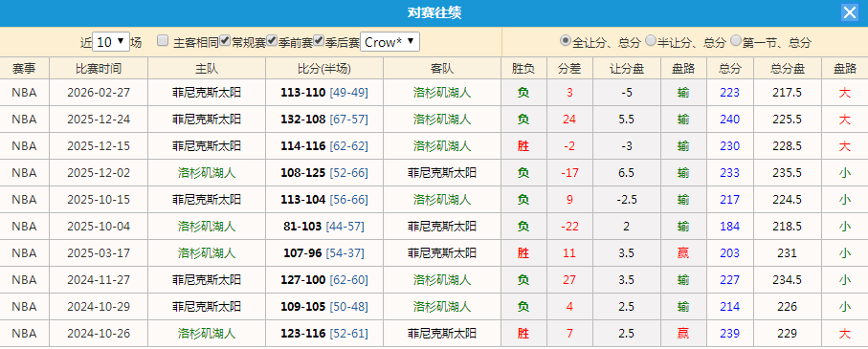Click away team 洛杉矶湖人 on 2026-02-27 row
This screenshot has width=868, height=349.
[x=442, y=93]
